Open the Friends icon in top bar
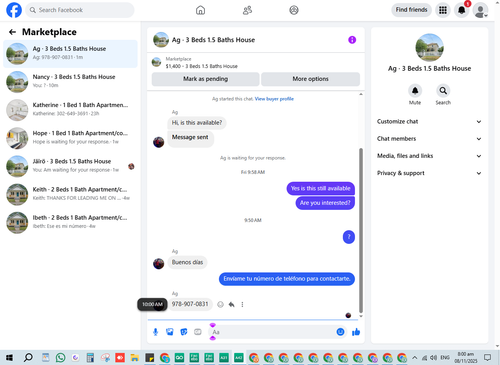This screenshot has width=500, height=365. (x=247, y=10)
